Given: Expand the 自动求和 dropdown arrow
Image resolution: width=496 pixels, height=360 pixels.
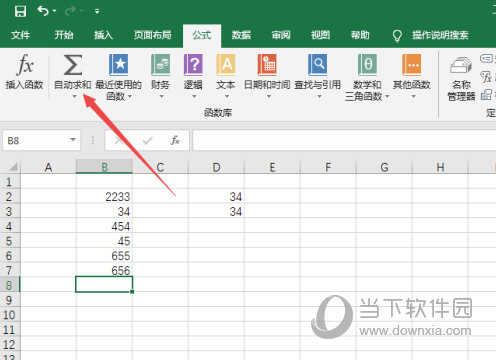Looking at the screenshot, I should pos(75,96).
